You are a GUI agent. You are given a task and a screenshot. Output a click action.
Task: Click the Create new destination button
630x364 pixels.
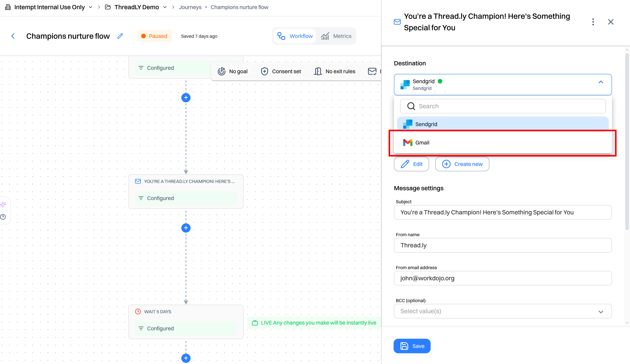coord(462,164)
